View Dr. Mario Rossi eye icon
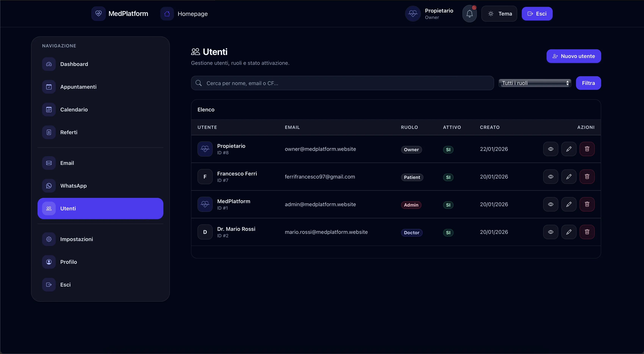The height and width of the screenshot is (354, 644). pos(551,232)
